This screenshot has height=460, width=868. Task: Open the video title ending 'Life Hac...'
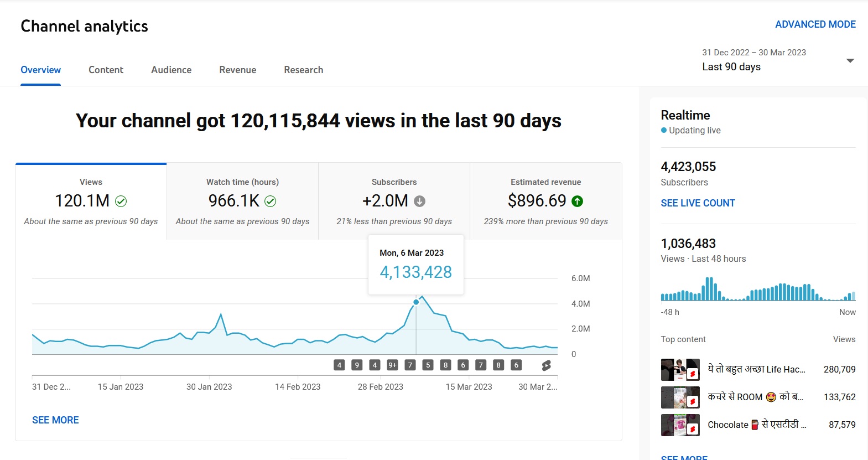tap(756, 369)
